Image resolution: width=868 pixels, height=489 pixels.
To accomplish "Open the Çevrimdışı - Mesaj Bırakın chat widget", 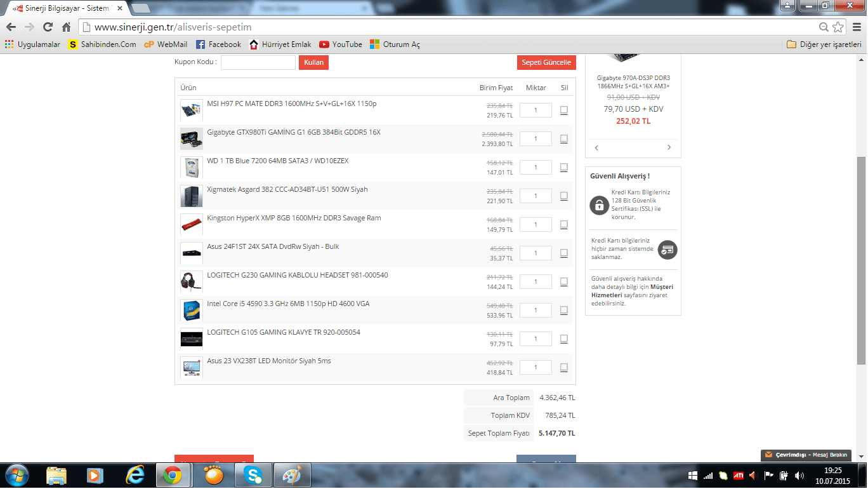I will [x=806, y=455].
